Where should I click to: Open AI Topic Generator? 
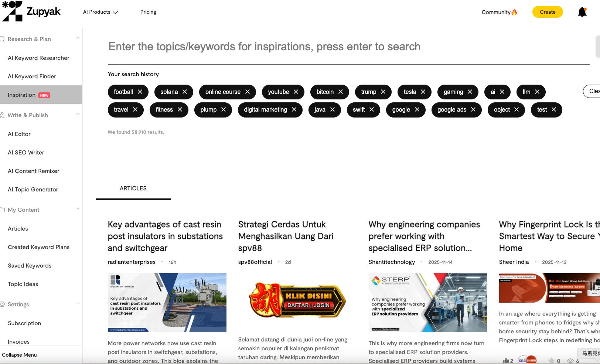pos(33,190)
